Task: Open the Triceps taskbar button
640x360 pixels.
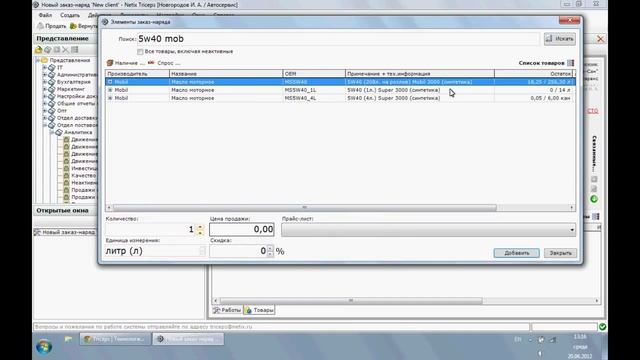Action: 115,339
